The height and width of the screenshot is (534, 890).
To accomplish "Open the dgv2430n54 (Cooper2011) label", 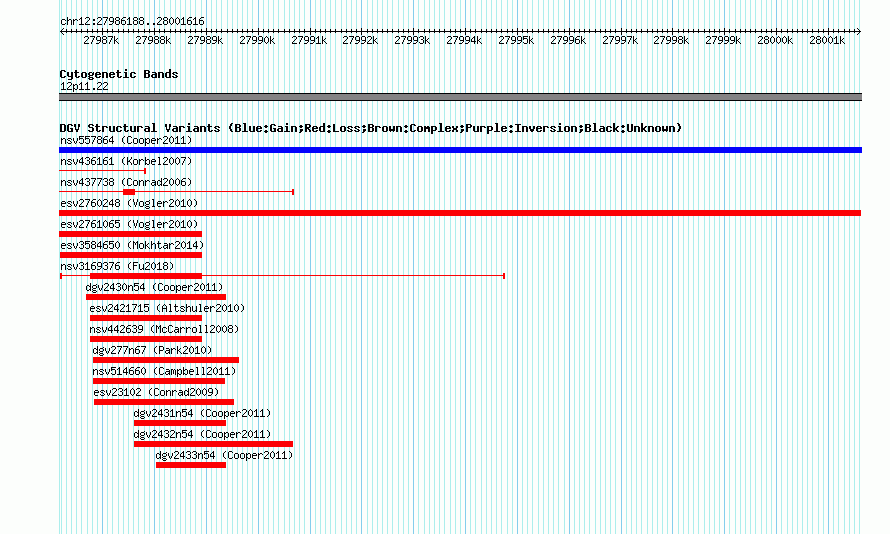I will click(154, 287).
